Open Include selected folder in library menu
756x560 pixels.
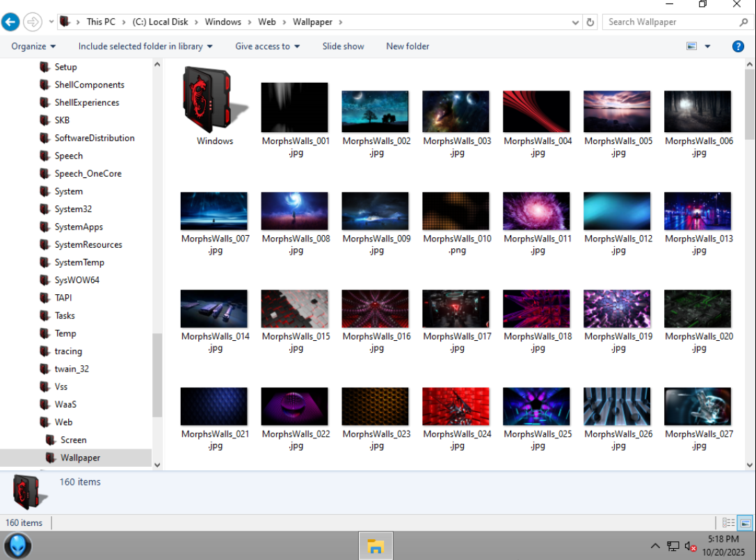(x=145, y=47)
